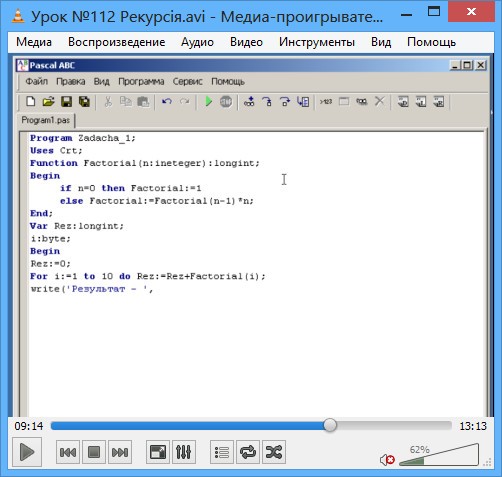Click the Save file floppy icon
The image size is (502, 477).
click(x=66, y=101)
